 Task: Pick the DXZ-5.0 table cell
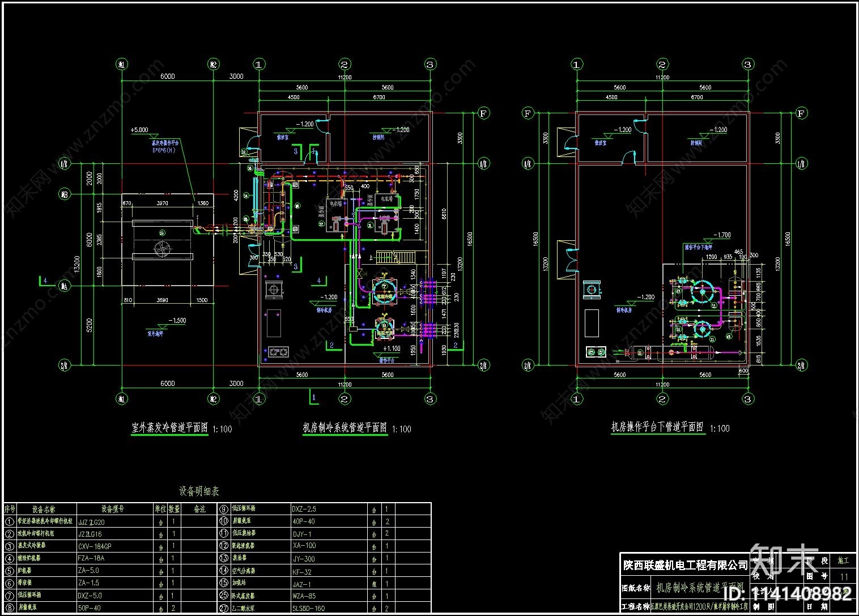(90, 596)
